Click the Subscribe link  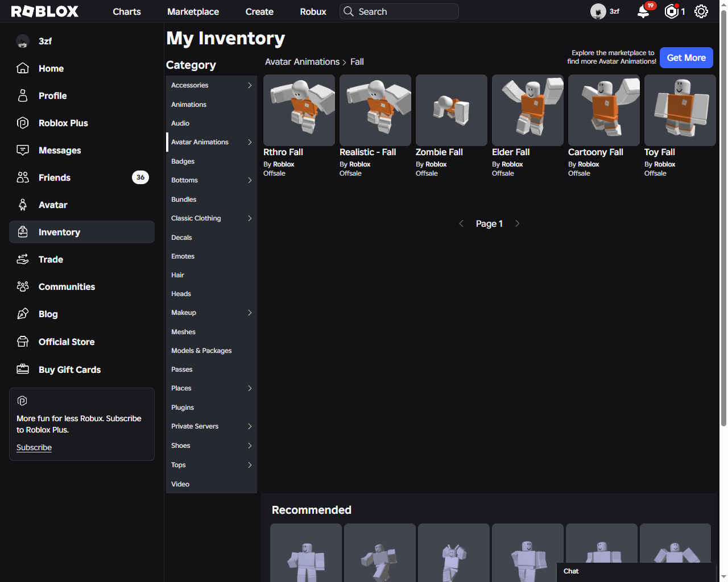coord(34,447)
